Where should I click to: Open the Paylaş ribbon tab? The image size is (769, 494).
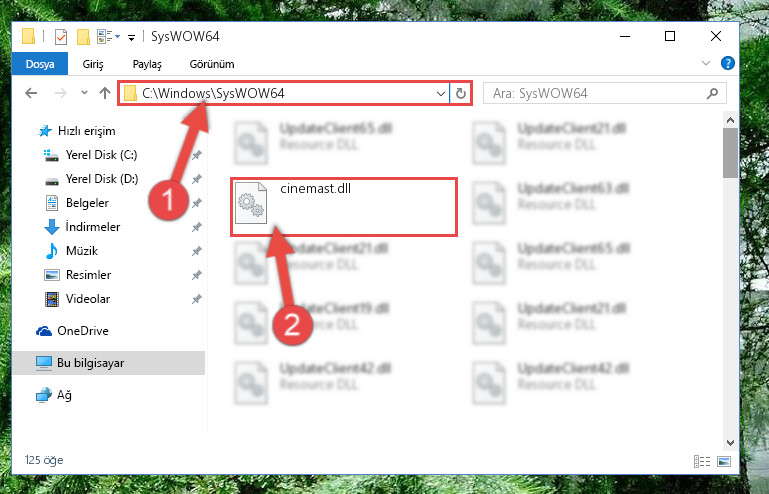coord(147,64)
